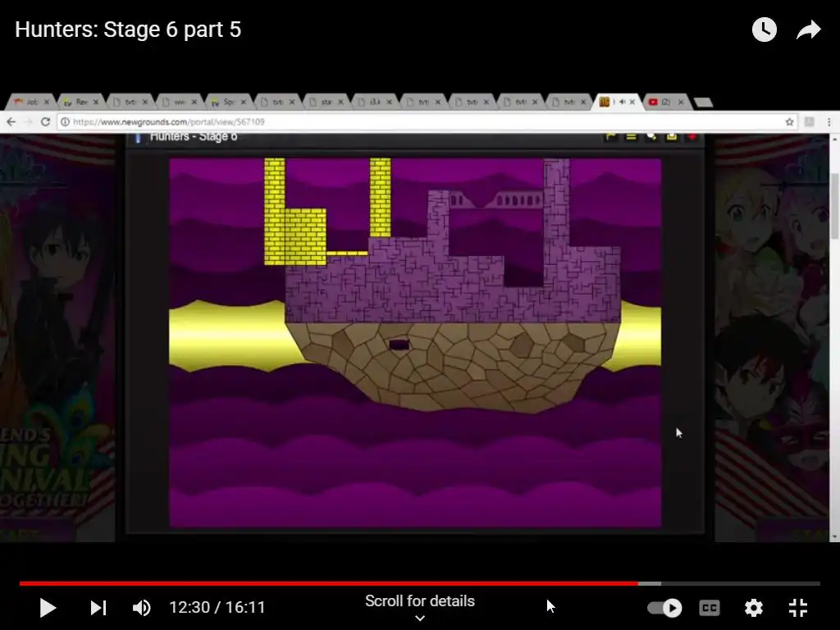The image size is (840, 630).
Task: Click the Hunters - Stage 6 game header
Action: (x=194, y=137)
